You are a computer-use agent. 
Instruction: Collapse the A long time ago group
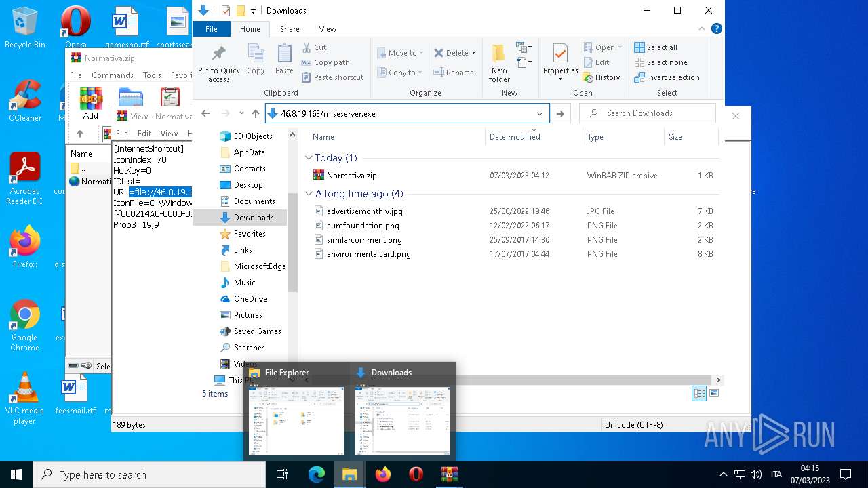(x=309, y=194)
